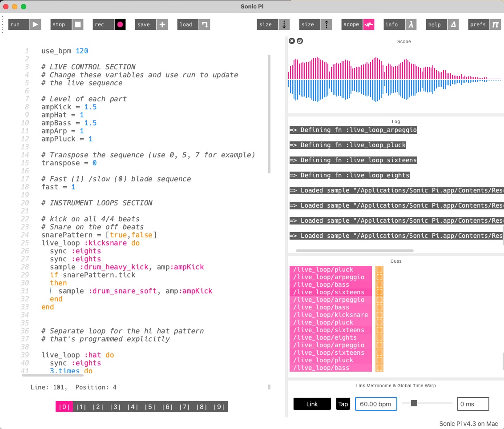The height and width of the screenshot is (429, 504).
Task: Click the log entry Defining fn :live_loop_eights
Action: click(350, 175)
